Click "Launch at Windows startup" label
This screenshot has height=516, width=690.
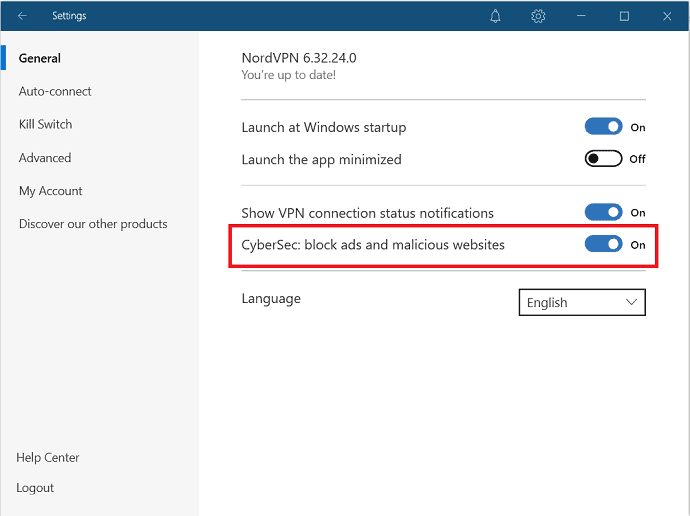tap(324, 128)
